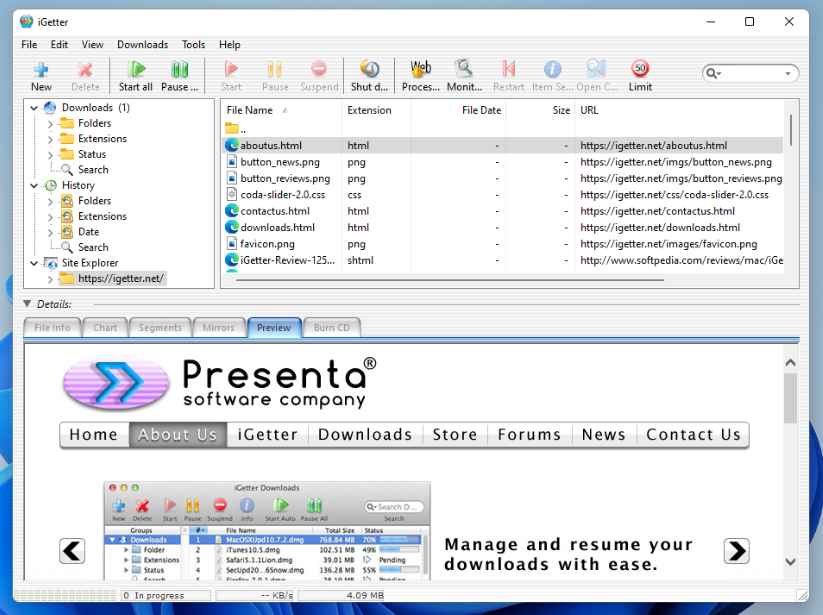The image size is (823, 615).
Task: Expand the Extensions node under Downloads
Action: tap(50, 140)
